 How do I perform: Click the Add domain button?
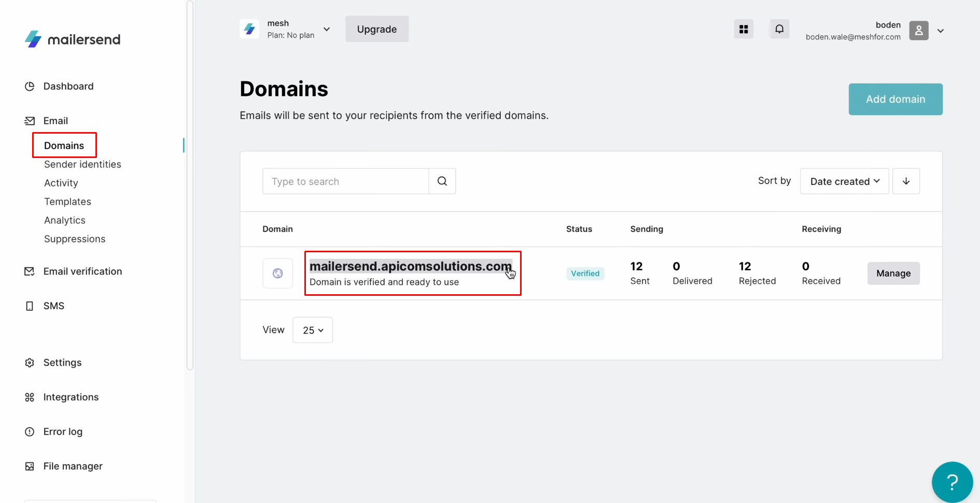pyautogui.click(x=895, y=99)
